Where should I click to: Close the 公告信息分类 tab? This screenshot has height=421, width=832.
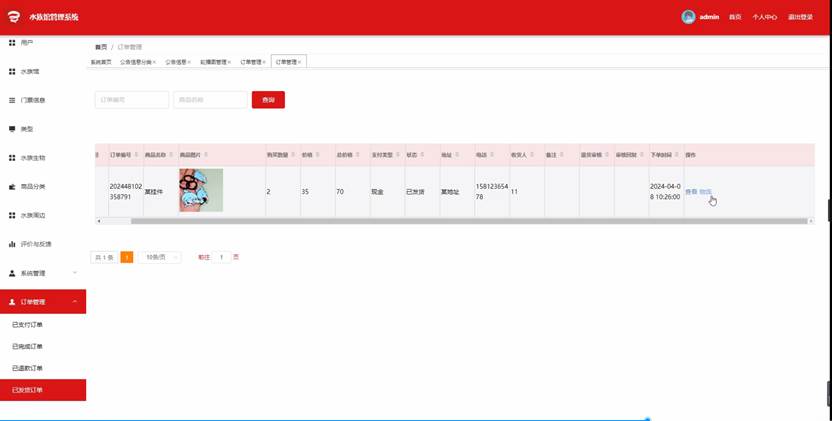[154, 62]
